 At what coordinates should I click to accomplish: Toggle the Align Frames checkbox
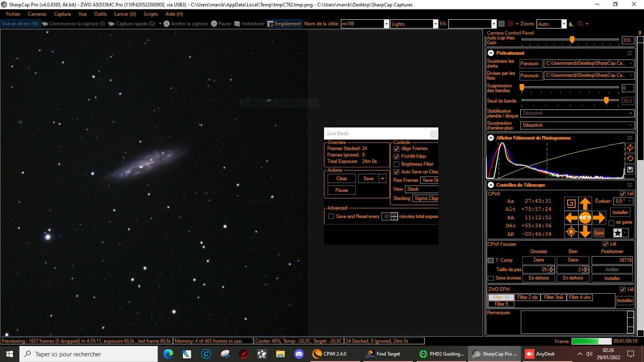coord(396,149)
